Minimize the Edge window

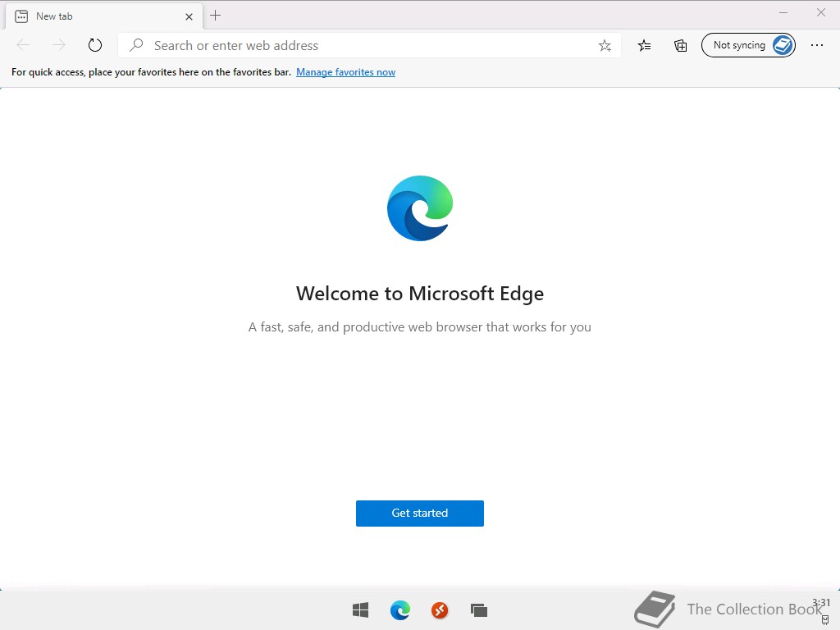(783, 12)
